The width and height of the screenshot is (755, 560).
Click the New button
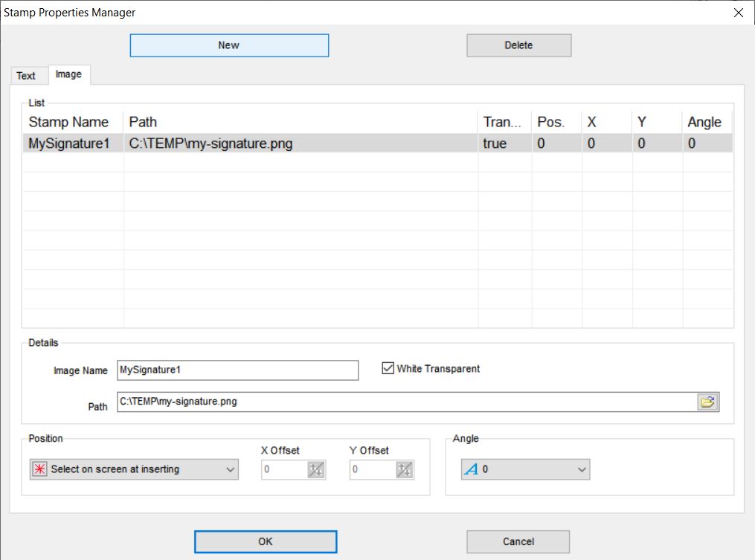tap(229, 45)
